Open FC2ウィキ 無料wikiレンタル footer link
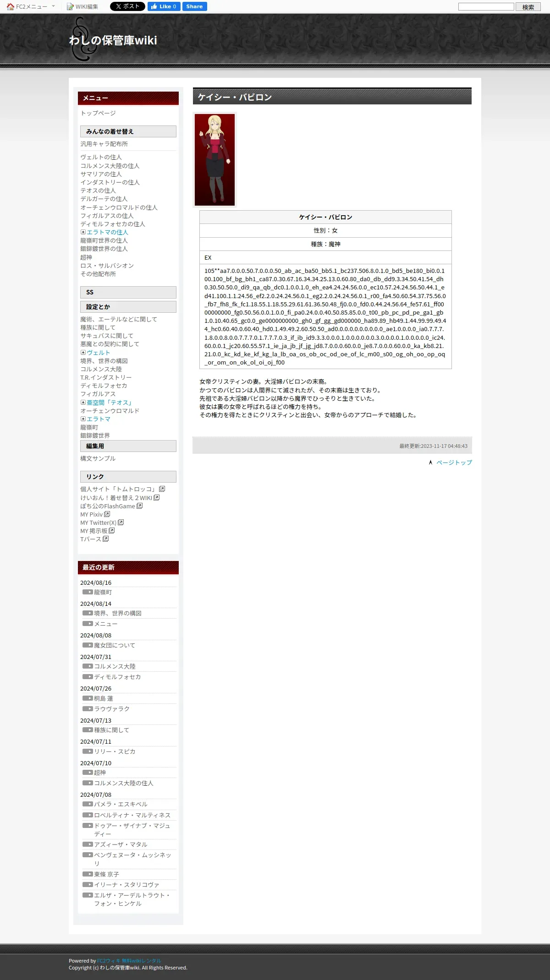The height and width of the screenshot is (980, 550). pos(129,961)
